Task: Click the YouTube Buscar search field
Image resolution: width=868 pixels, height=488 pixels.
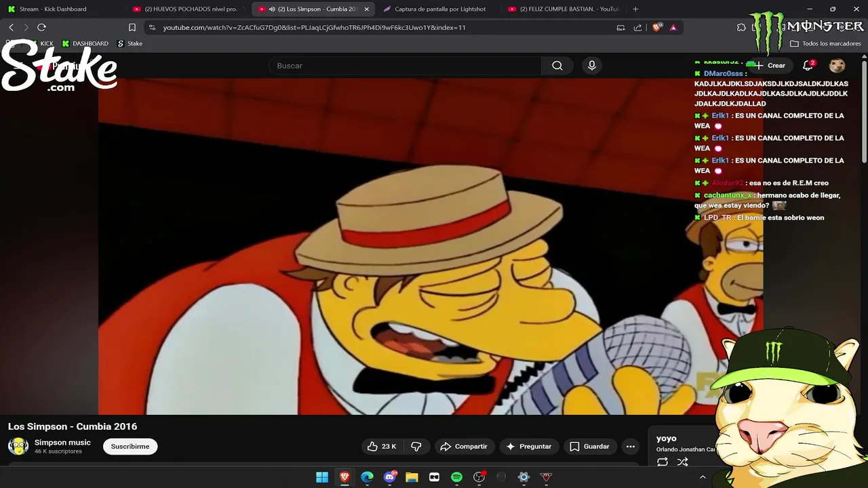Action: pos(406,66)
